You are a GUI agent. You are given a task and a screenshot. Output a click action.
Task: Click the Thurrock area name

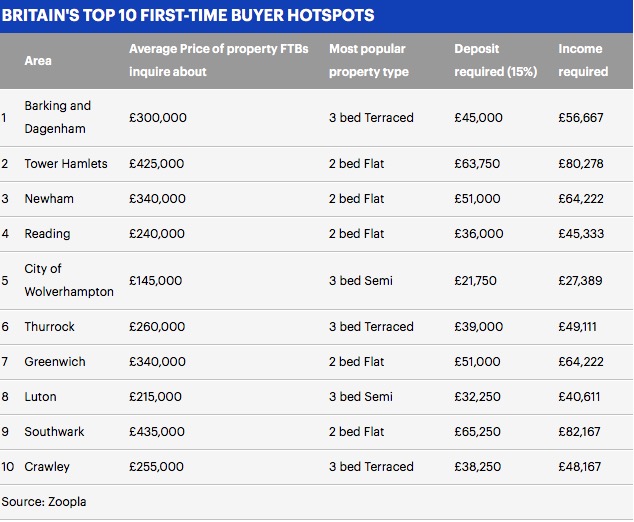49,326
